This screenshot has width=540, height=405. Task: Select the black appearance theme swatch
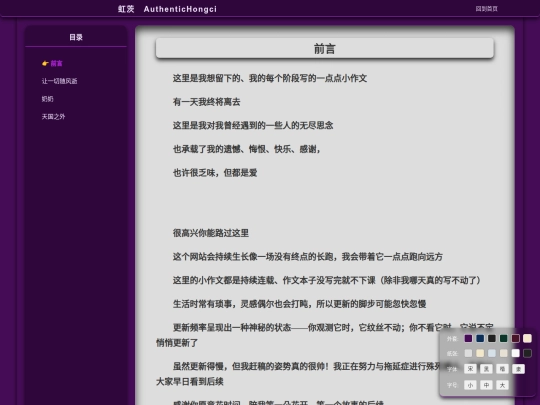click(x=492, y=338)
